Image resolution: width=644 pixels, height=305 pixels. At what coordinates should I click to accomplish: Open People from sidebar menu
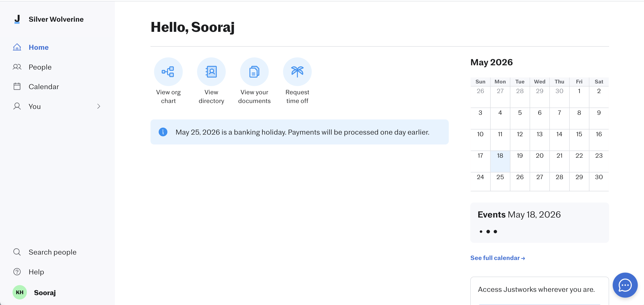tap(40, 67)
